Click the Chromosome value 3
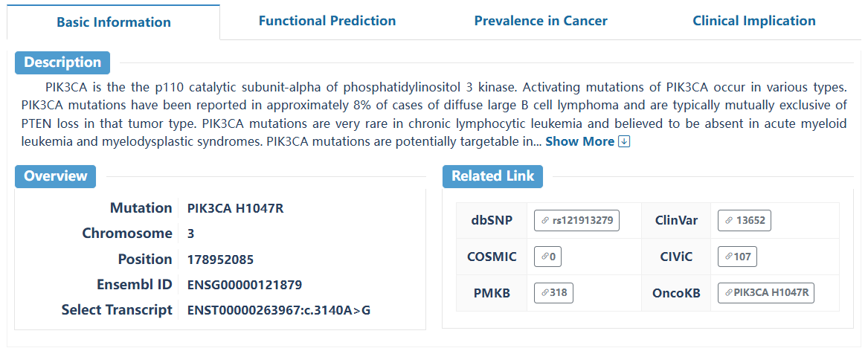The height and width of the screenshot is (351, 868). click(x=191, y=234)
